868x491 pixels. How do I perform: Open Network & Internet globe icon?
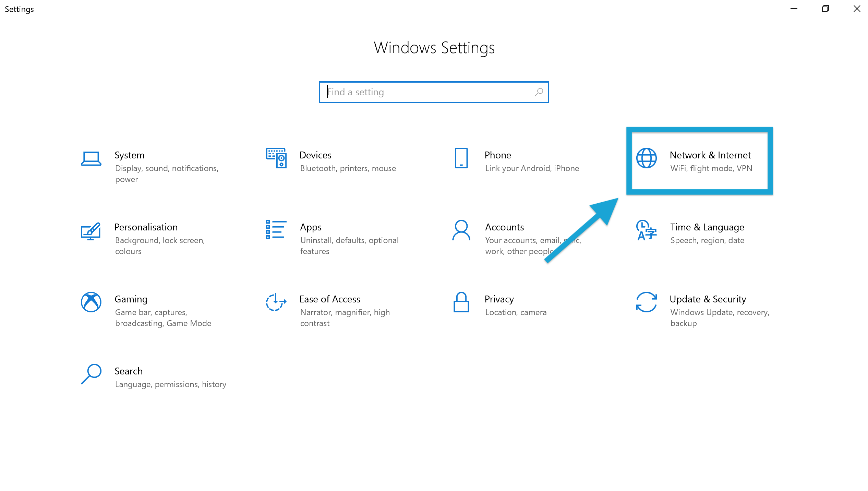[646, 158]
